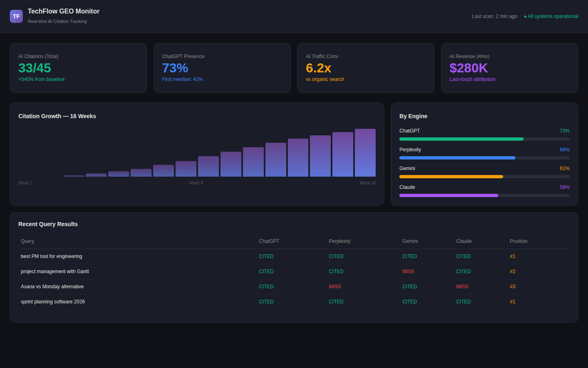Click the TF logo icon

[x=16, y=16]
